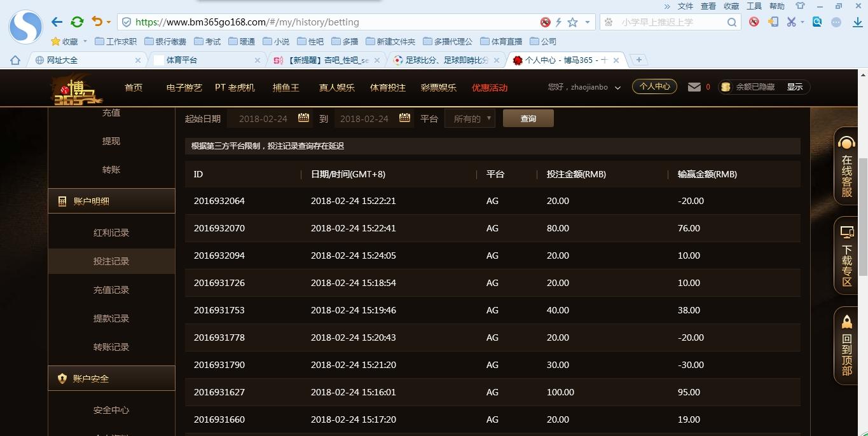
Task: Open the undo-close history dropdown arrow
Action: coord(109,22)
